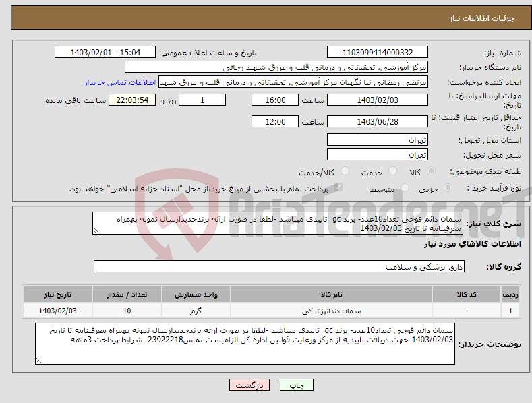Click the goods group field دارو، پزشکی و سلامت
The width and height of the screenshot is (532, 403).
coord(279,267)
